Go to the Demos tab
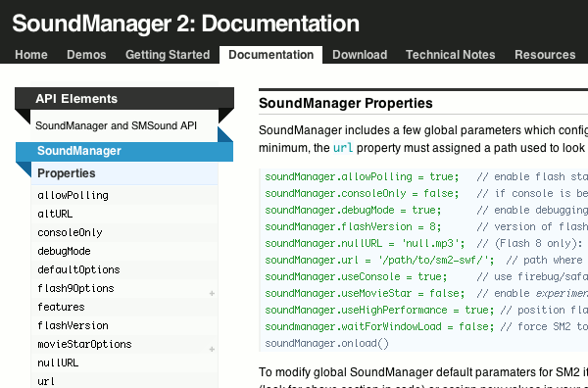Screen dimensions: 588x388 [x=86, y=55]
